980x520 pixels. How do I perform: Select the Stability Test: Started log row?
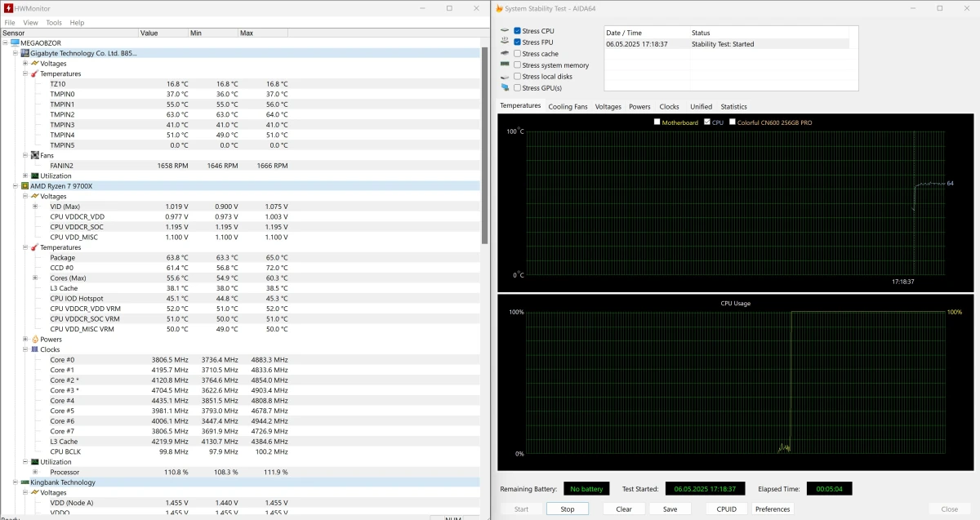pos(727,44)
